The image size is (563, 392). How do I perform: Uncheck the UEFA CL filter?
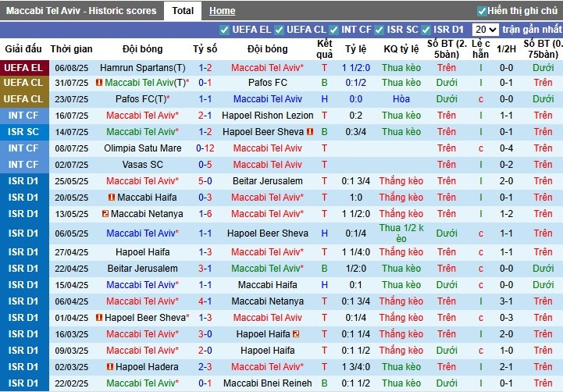point(279,30)
